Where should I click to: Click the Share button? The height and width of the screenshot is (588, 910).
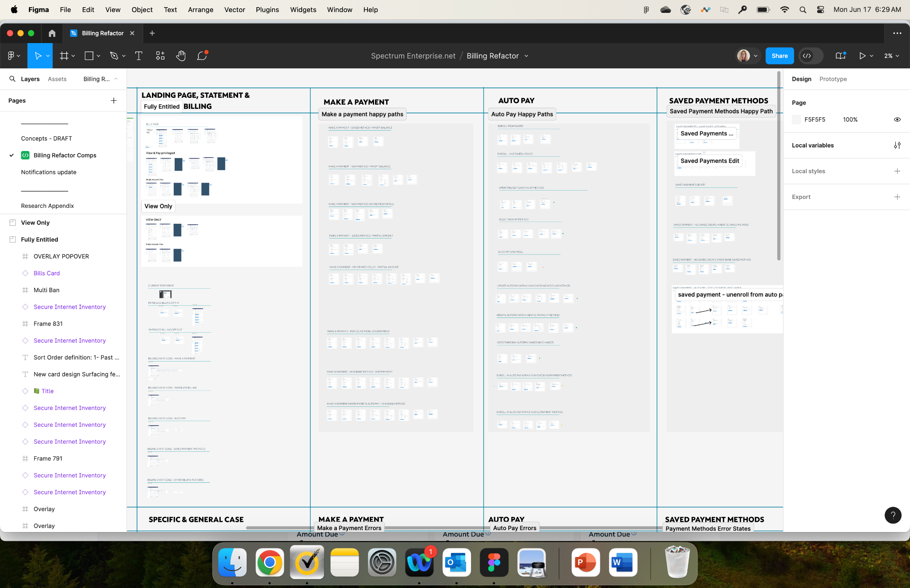click(x=779, y=56)
